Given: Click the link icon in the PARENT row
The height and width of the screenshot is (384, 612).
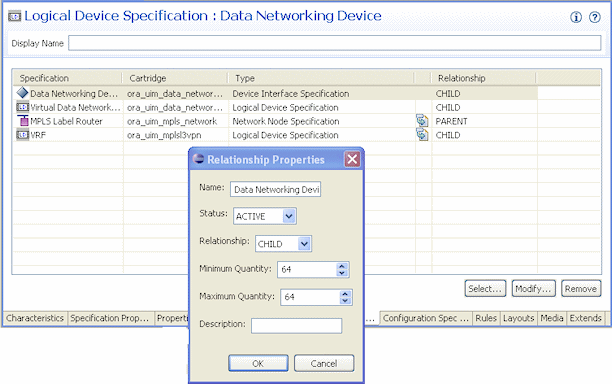Looking at the screenshot, I should coord(422,121).
